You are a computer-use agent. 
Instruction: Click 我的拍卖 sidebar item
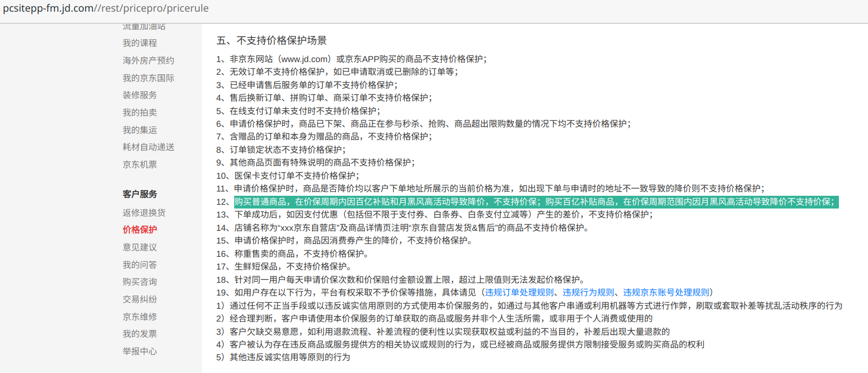pos(139,112)
